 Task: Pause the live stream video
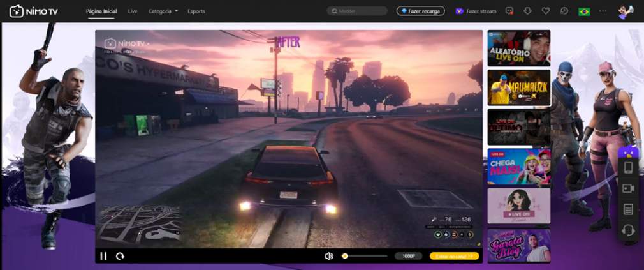[x=103, y=256]
